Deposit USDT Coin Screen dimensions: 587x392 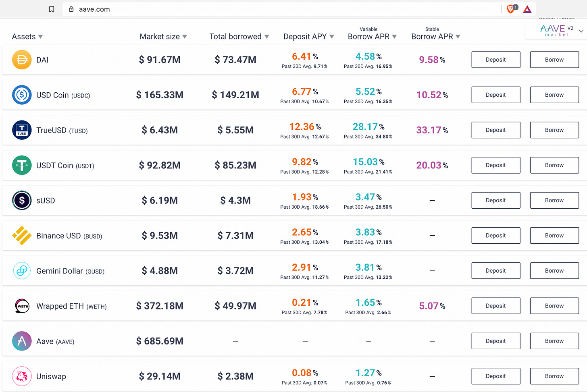(496, 165)
